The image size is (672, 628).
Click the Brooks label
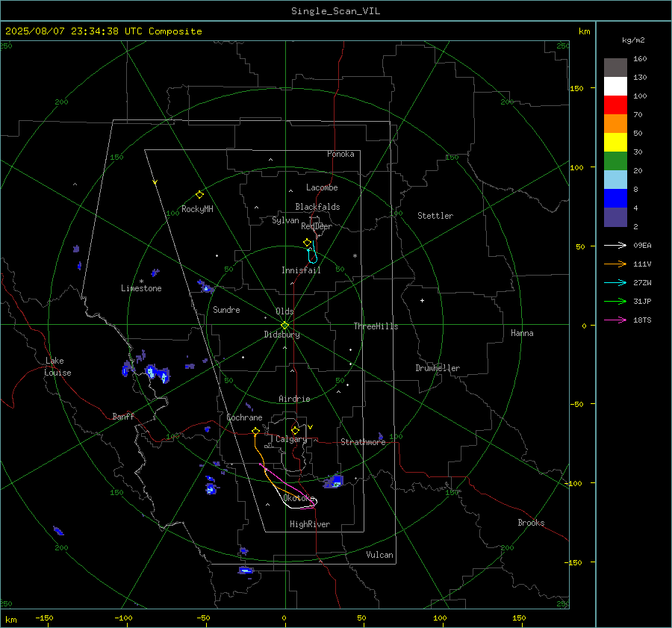[531, 523]
